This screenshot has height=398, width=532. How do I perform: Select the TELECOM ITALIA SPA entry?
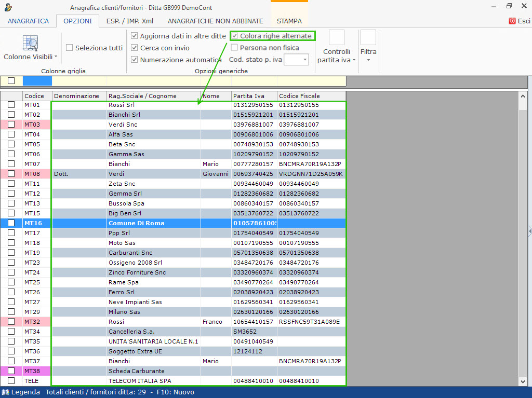140,381
